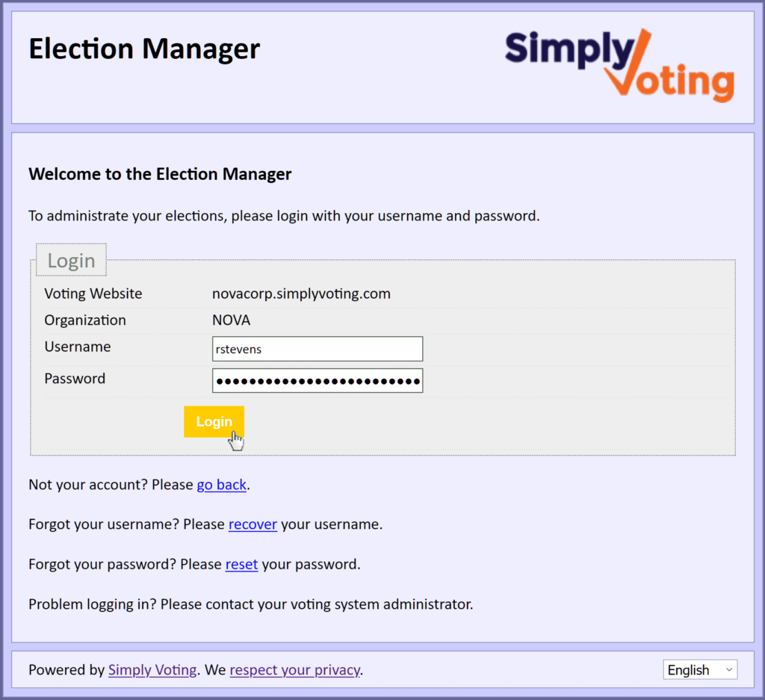Open the respect your privacy link

tap(294, 669)
